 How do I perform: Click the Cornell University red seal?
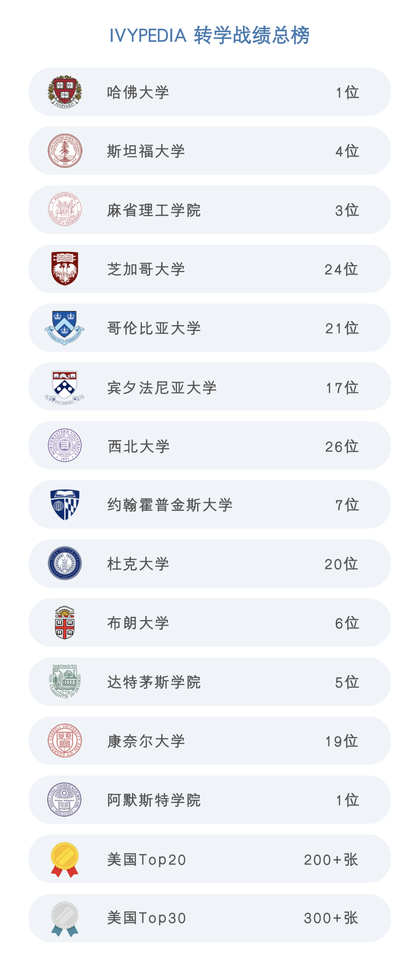pyautogui.click(x=65, y=741)
